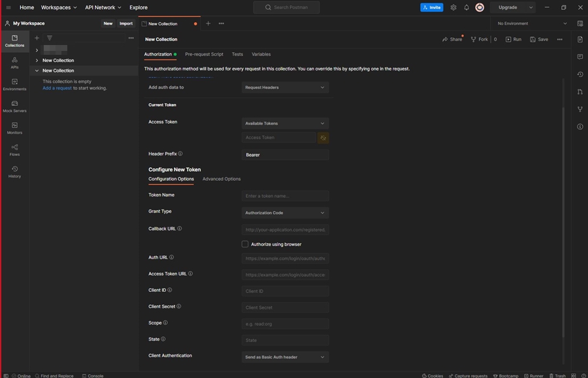Open Explore in top navigation
This screenshot has width=588, height=378.
[139, 7]
